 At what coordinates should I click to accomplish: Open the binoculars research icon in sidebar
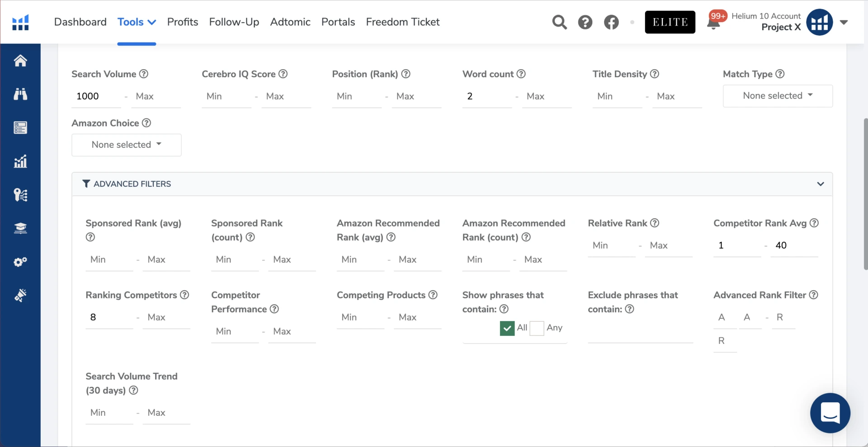20,94
